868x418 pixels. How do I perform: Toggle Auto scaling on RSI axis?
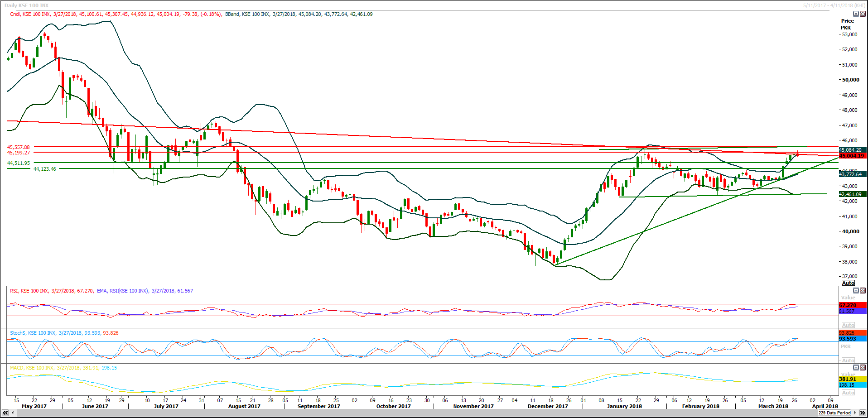click(x=848, y=325)
